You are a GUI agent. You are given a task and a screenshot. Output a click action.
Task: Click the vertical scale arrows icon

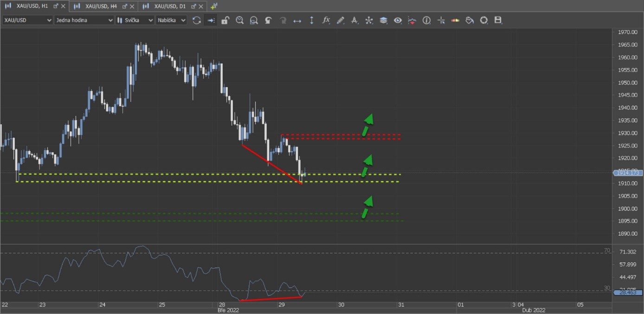coord(312,20)
